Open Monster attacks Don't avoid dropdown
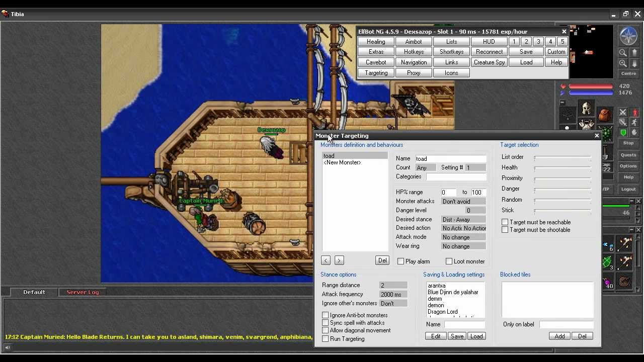The width and height of the screenshot is (644, 362). coord(463,201)
